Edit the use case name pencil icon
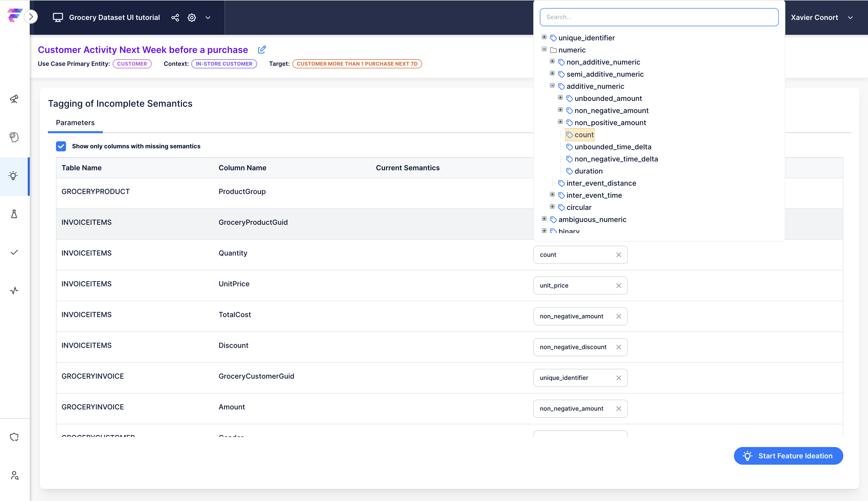 262,49
